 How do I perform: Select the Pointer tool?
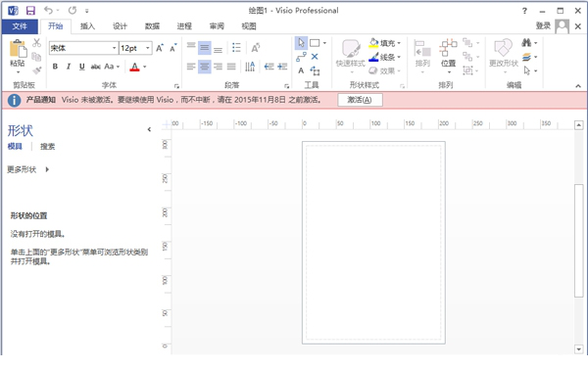tap(301, 43)
